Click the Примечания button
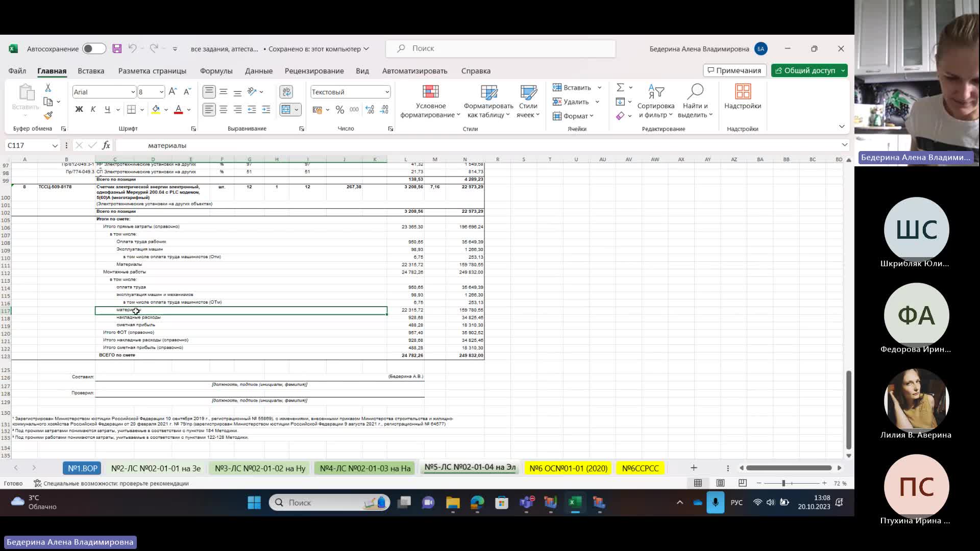The width and height of the screenshot is (980, 551). click(735, 70)
